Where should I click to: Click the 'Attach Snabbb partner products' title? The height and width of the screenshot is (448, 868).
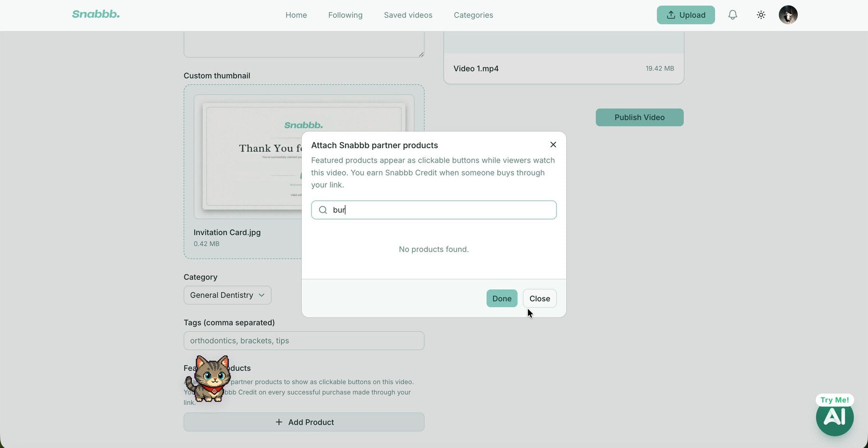(x=375, y=145)
